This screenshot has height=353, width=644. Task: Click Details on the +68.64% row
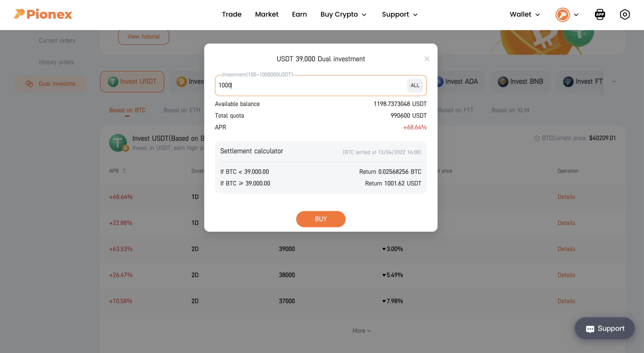coord(566,197)
